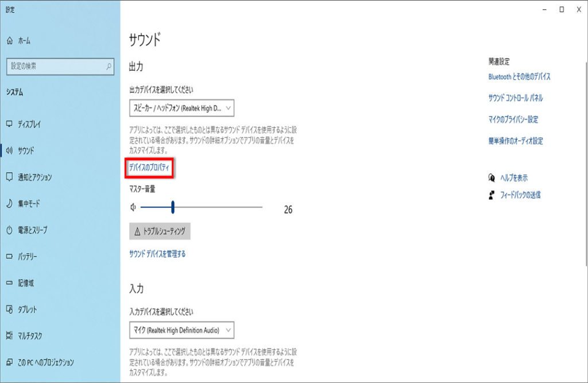The image size is (588, 383).
Task: Click the master volume slider handle
Action: point(172,207)
